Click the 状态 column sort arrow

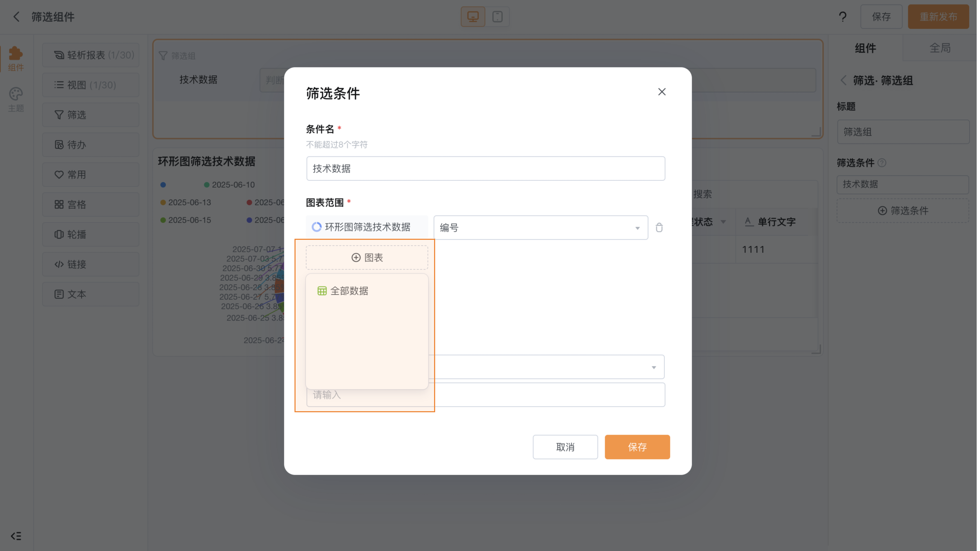(723, 222)
